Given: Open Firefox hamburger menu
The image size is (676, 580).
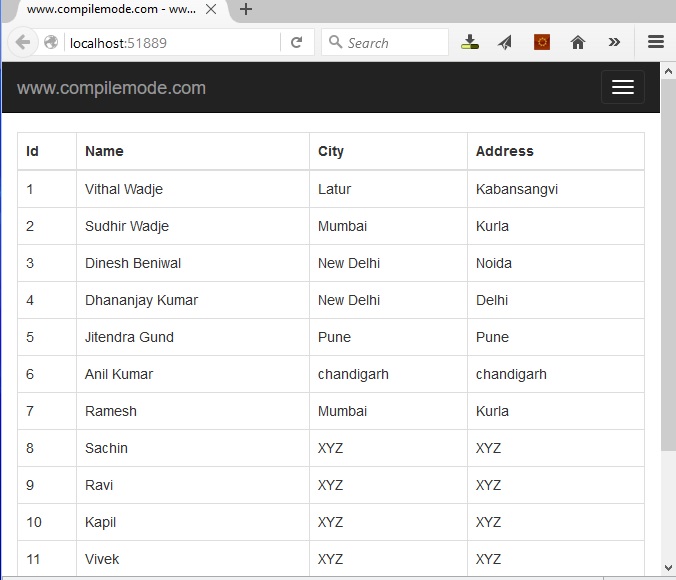Looking at the screenshot, I should [656, 42].
